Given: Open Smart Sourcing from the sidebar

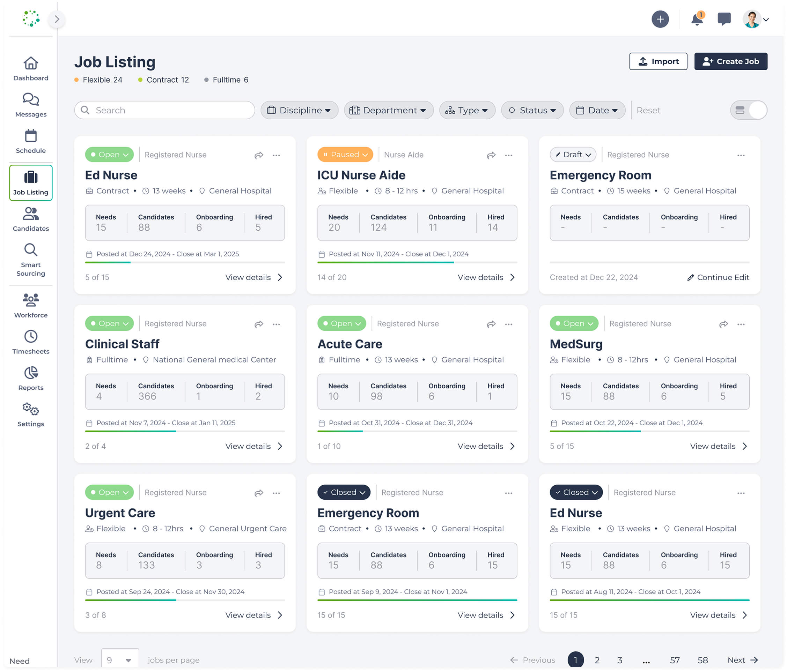Looking at the screenshot, I should 31,260.
